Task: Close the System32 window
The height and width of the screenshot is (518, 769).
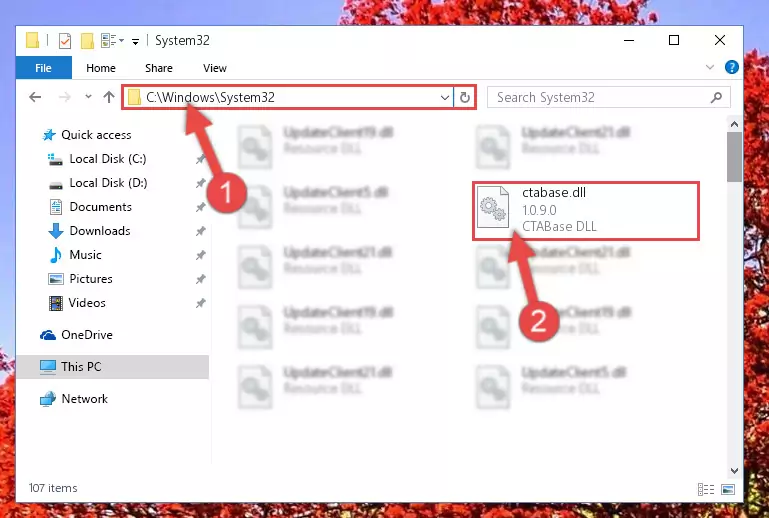Action: point(719,40)
